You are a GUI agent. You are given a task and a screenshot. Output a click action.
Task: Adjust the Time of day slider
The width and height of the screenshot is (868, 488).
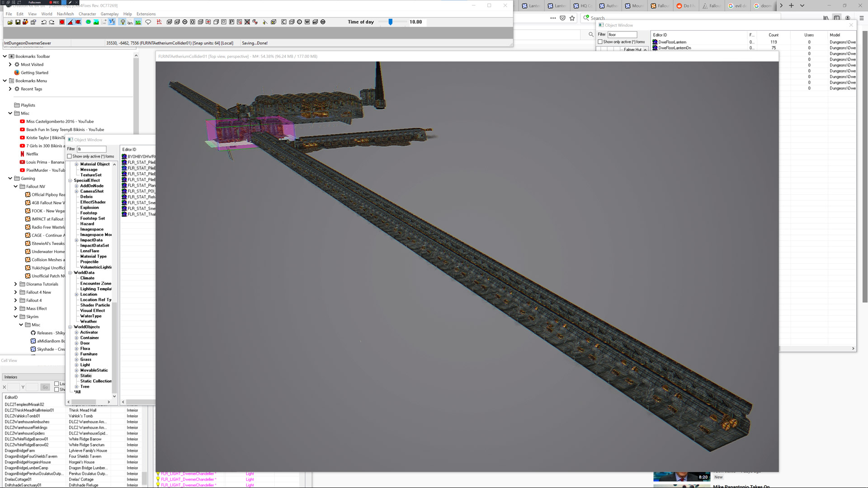coord(391,22)
